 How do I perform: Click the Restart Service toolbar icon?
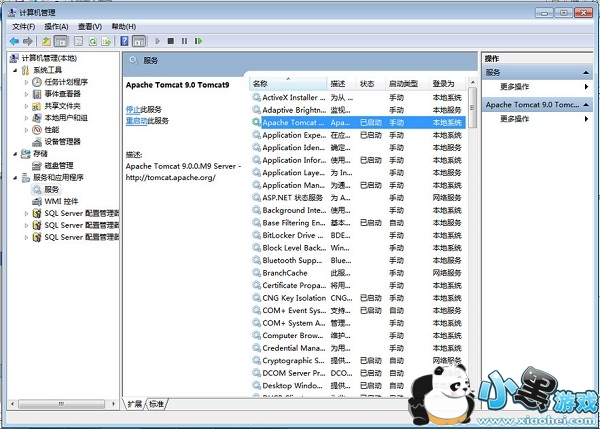point(199,41)
